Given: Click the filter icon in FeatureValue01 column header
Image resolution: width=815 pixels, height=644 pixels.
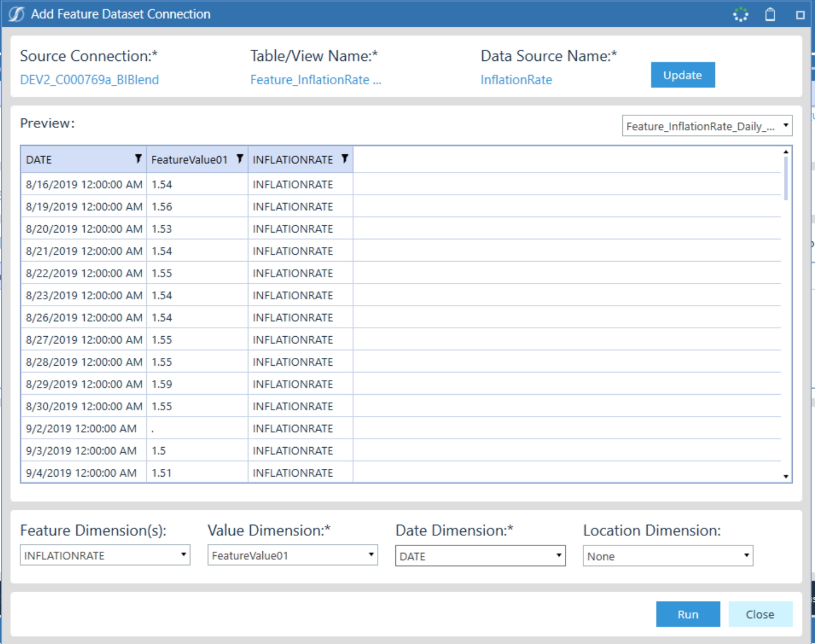Looking at the screenshot, I should 240,159.
